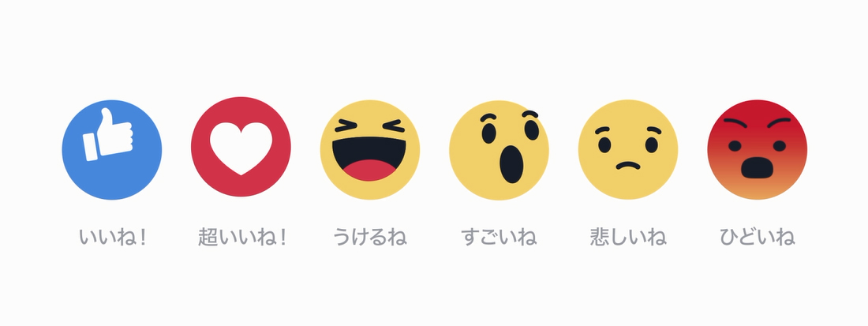Click the red tongue of the laughing face

coord(370,170)
